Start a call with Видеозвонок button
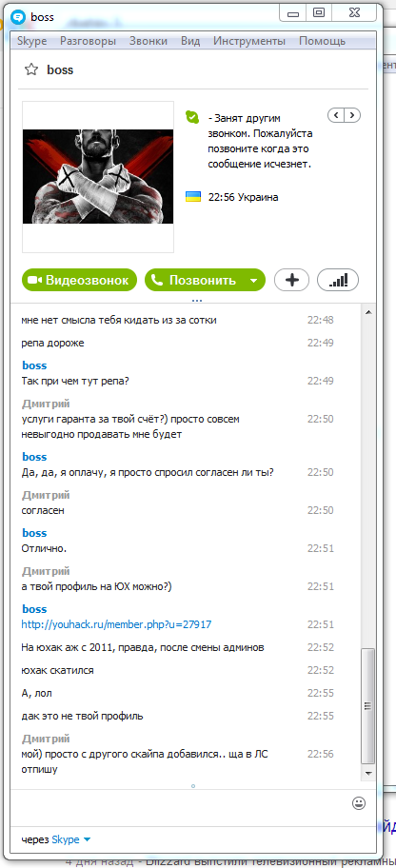The width and height of the screenshot is (396, 868). point(79,280)
